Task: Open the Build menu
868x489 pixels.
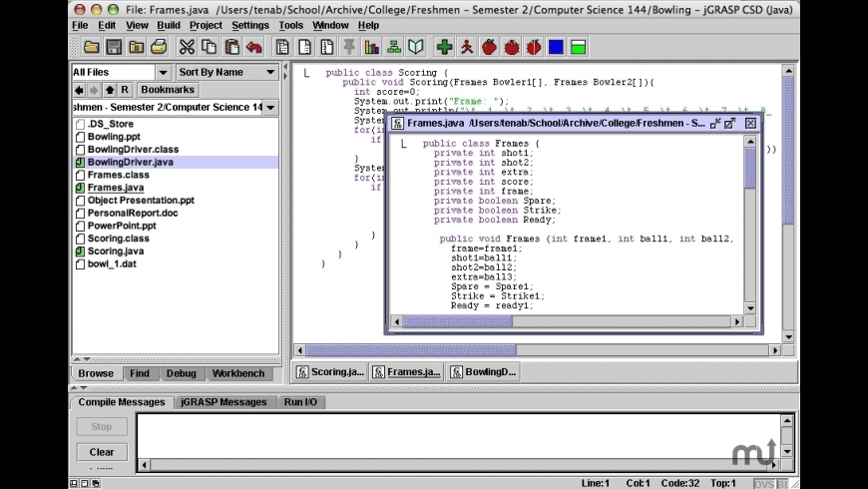Action: (169, 25)
